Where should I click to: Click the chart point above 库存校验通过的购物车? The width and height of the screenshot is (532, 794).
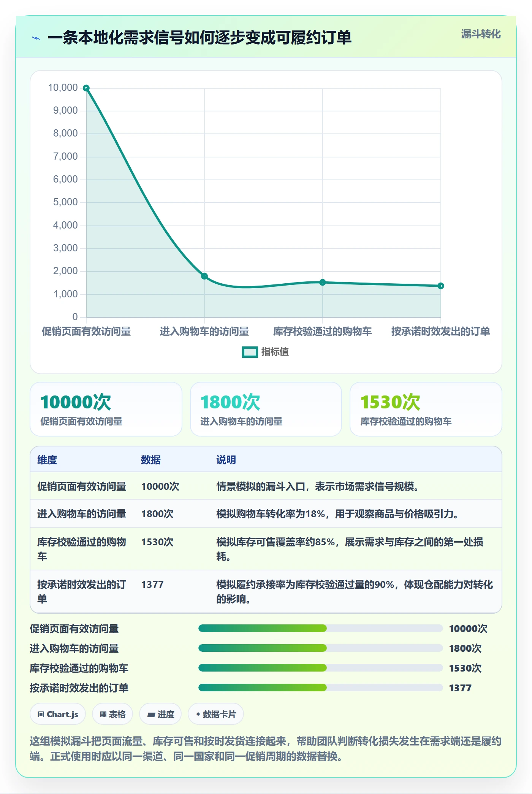pos(323,282)
